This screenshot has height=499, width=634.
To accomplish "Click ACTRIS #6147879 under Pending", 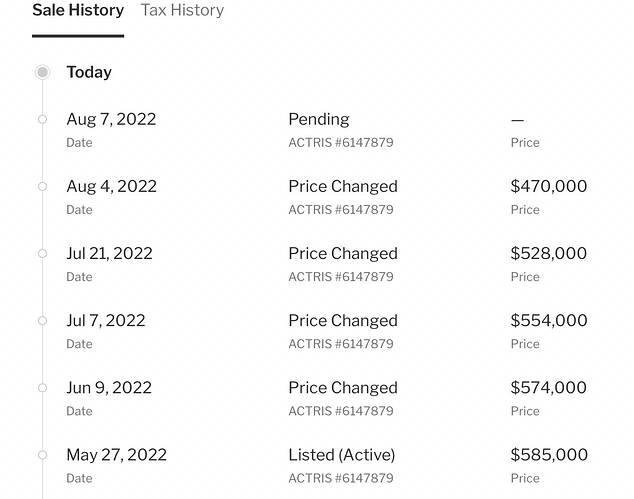I will [341, 143].
